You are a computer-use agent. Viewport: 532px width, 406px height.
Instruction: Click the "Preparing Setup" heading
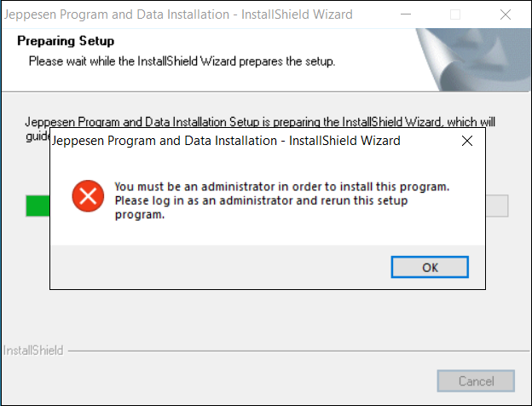point(66,41)
